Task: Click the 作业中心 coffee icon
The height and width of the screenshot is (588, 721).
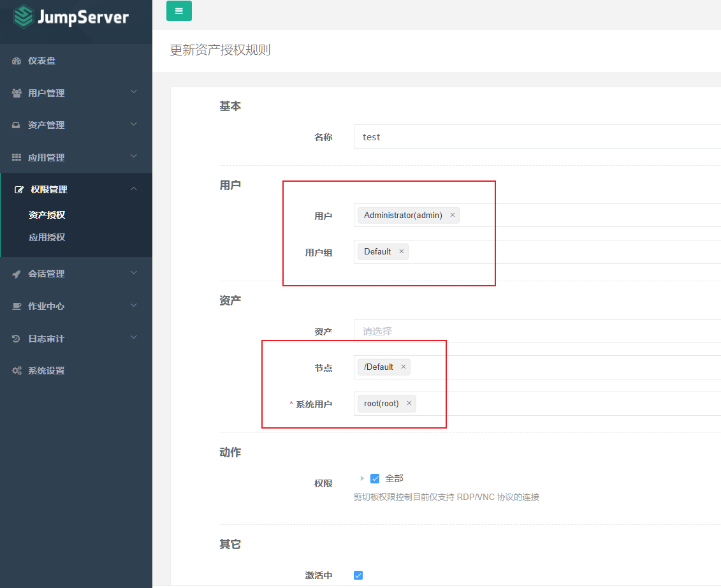Action: point(17,306)
